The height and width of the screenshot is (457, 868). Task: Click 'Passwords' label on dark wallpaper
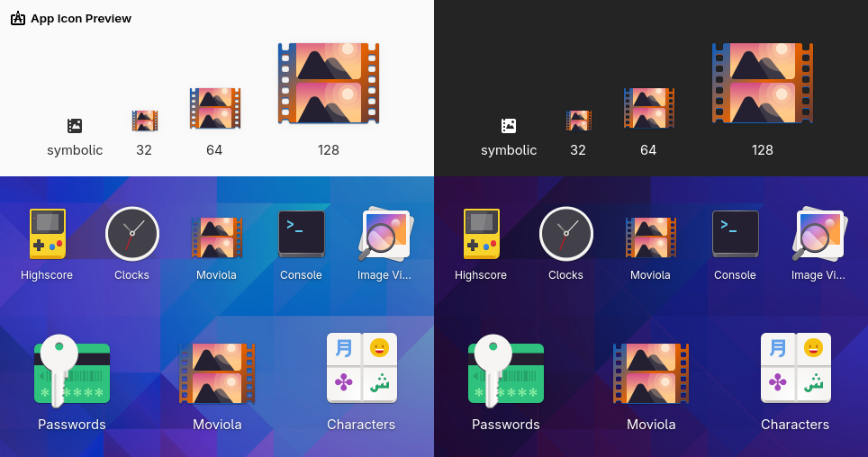(x=506, y=425)
